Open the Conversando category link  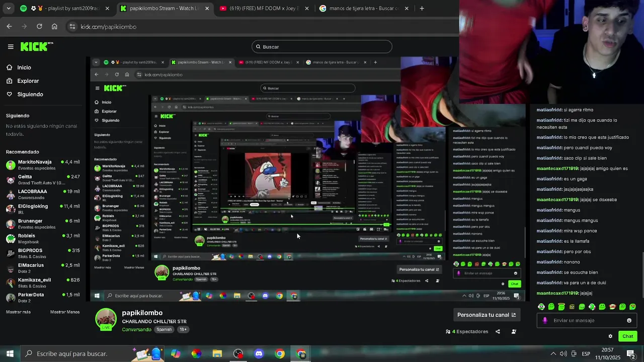point(136,330)
